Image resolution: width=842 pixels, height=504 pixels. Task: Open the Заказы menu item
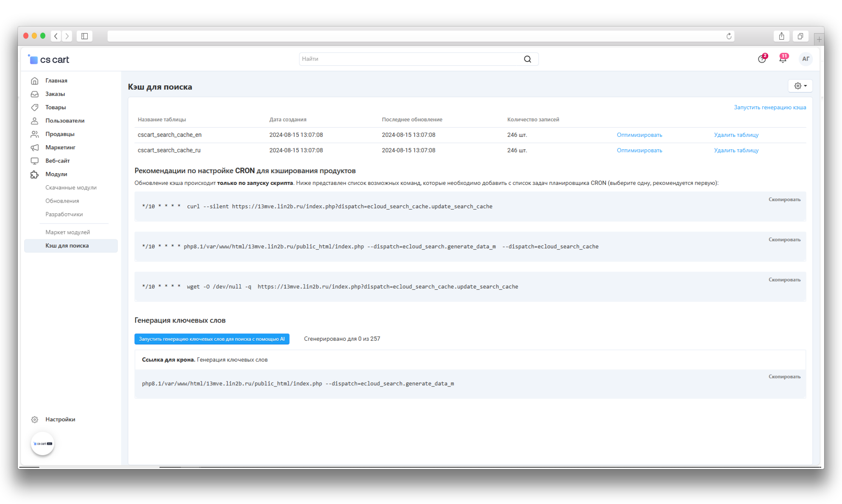click(x=55, y=94)
